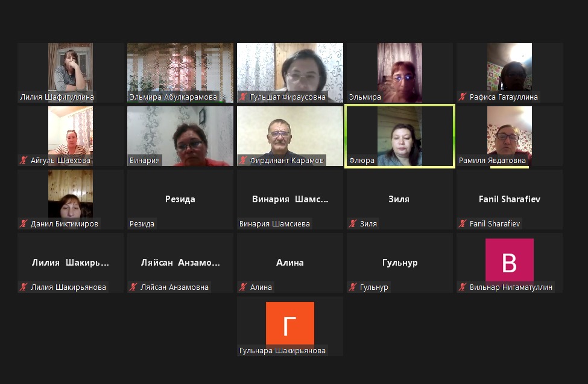The image size is (588, 384).
Task: Click muted mic icon next to Ляйсан Анзамовна label
Action: pos(134,287)
